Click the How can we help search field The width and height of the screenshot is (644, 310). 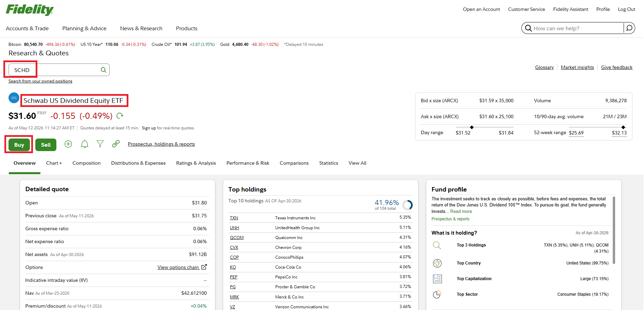577,28
